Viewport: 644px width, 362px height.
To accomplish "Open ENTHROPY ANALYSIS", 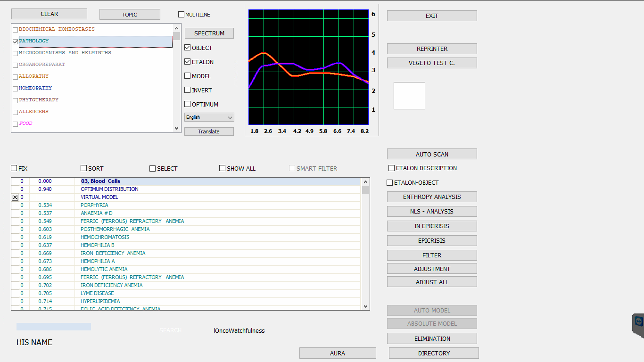I will 432,197.
